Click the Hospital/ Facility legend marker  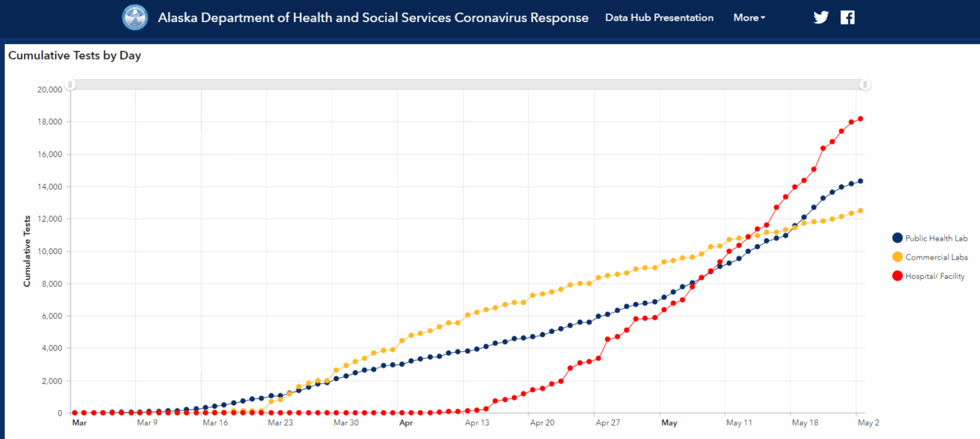tap(897, 276)
